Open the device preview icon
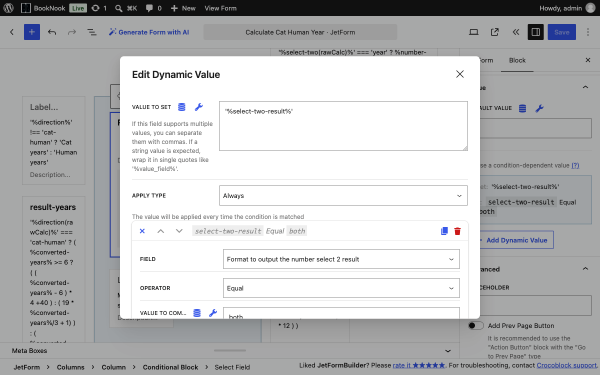This screenshot has width=600, height=375. pyautogui.click(x=473, y=32)
